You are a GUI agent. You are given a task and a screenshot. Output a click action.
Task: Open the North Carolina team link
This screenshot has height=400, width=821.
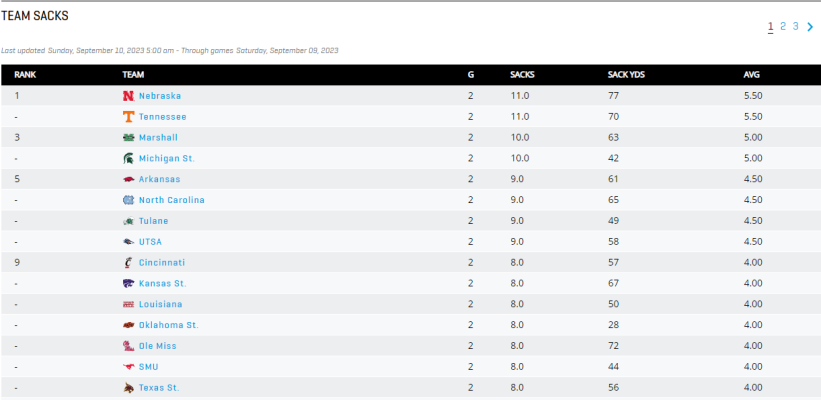[172, 200]
